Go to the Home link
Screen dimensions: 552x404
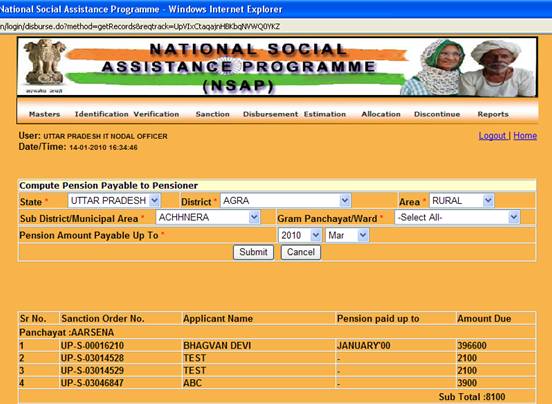(525, 135)
